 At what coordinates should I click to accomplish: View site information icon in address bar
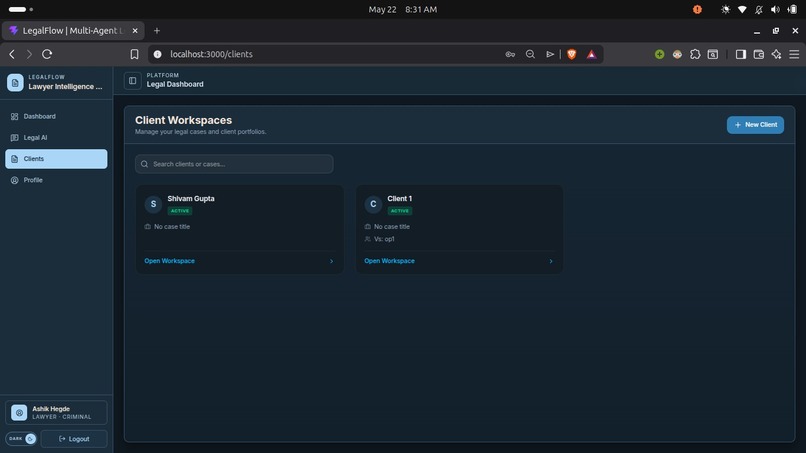[158, 54]
